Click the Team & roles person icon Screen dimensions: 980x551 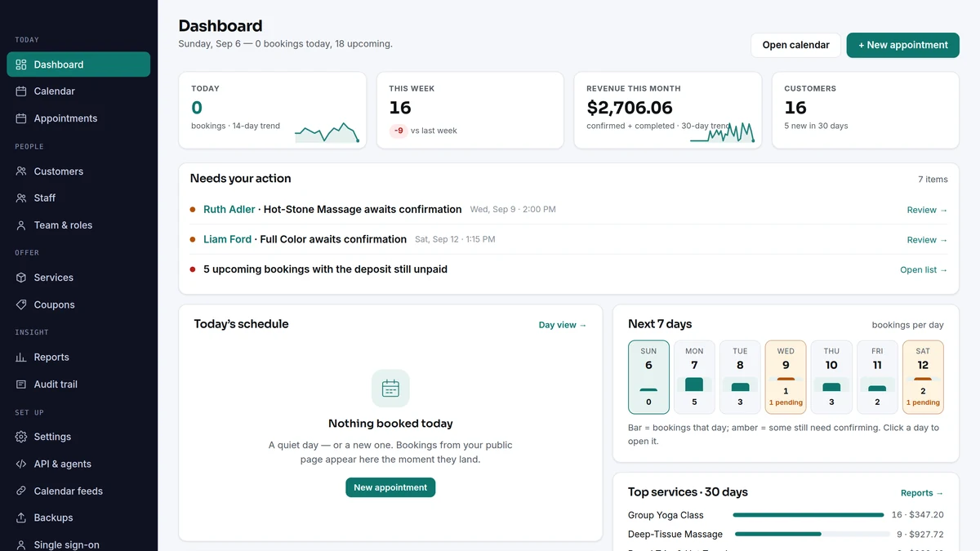click(21, 225)
